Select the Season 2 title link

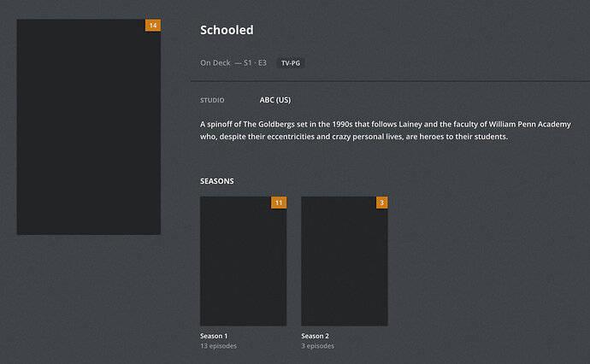(x=316, y=336)
